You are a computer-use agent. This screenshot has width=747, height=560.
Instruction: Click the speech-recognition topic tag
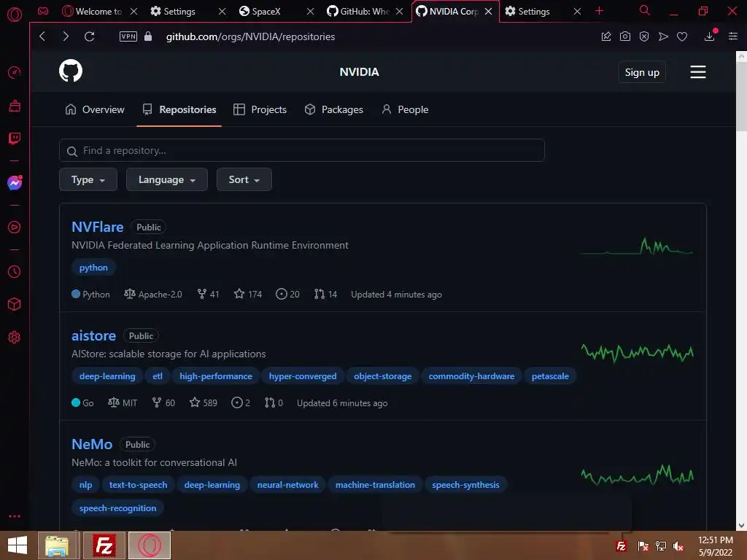pos(117,508)
